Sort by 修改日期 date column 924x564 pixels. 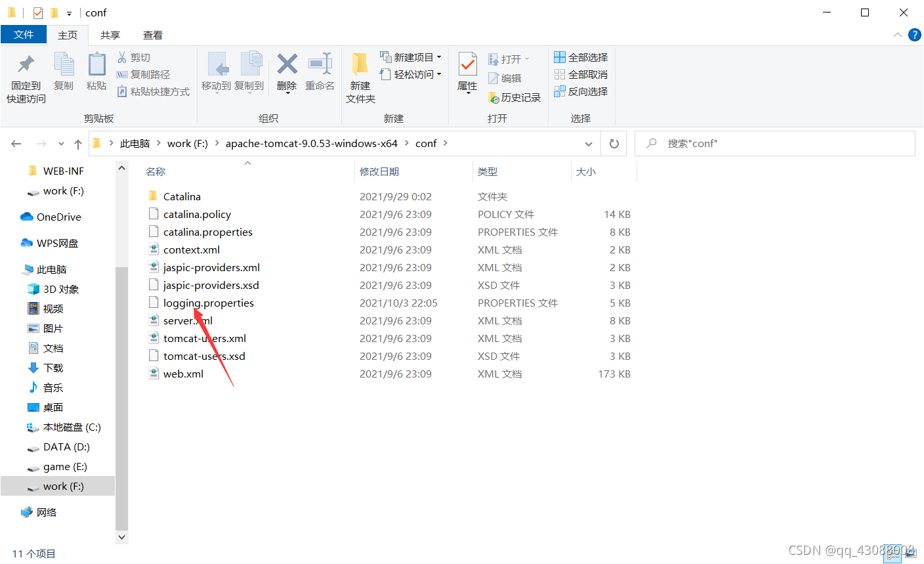point(379,171)
